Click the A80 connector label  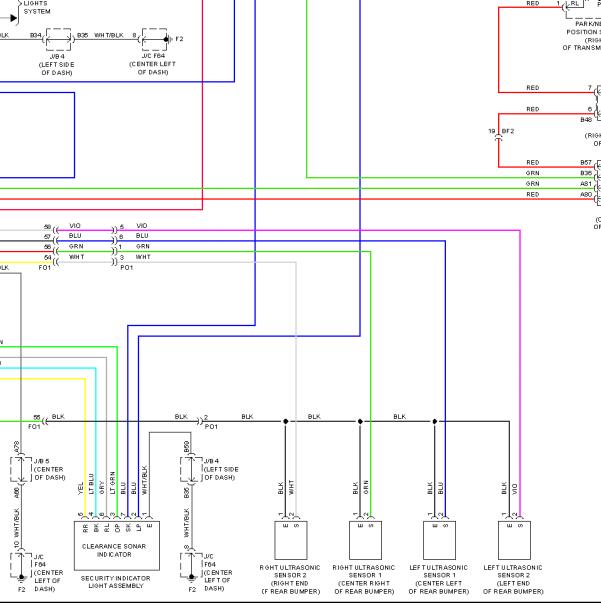point(586,194)
